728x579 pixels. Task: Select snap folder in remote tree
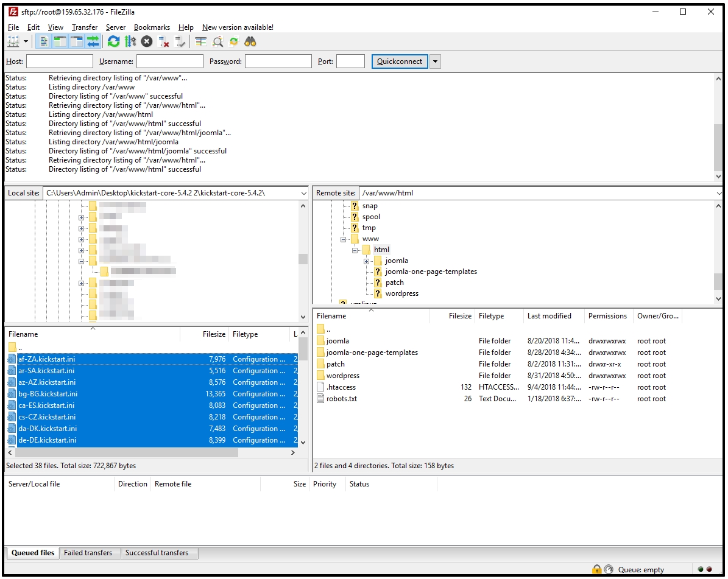coord(370,206)
